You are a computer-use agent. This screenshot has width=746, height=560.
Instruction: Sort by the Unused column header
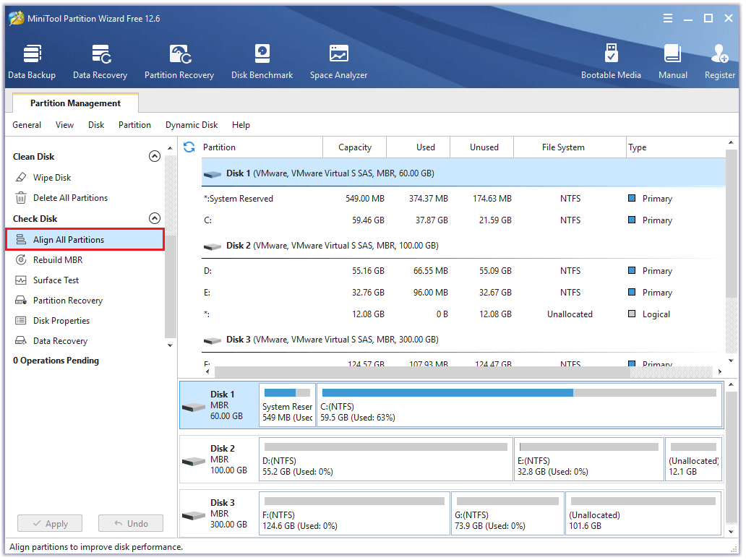pyautogui.click(x=482, y=147)
